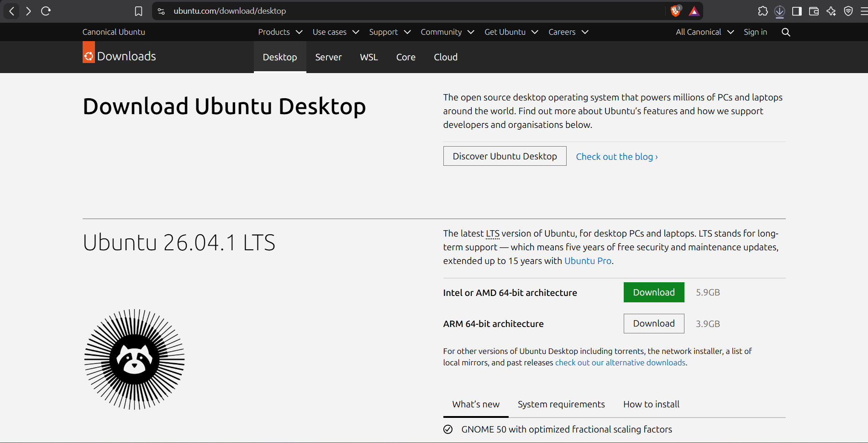Open the site search magnifier
The width and height of the screenshot is (868, 443).
tap(786, 32)
